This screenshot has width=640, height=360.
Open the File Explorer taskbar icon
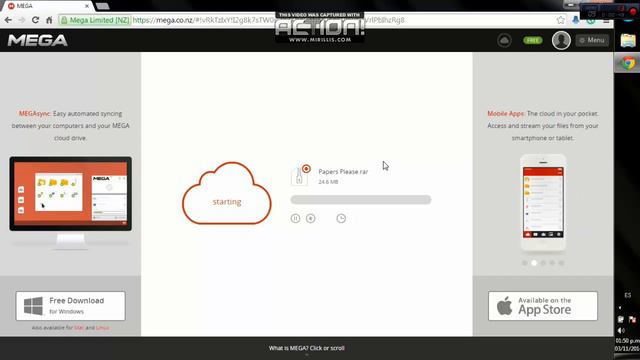point(628,40)
